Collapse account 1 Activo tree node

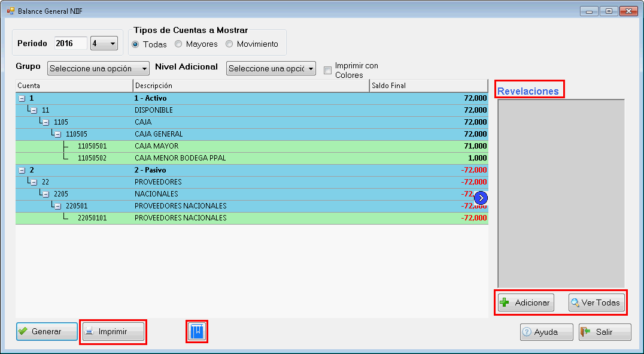pos(22,98)
